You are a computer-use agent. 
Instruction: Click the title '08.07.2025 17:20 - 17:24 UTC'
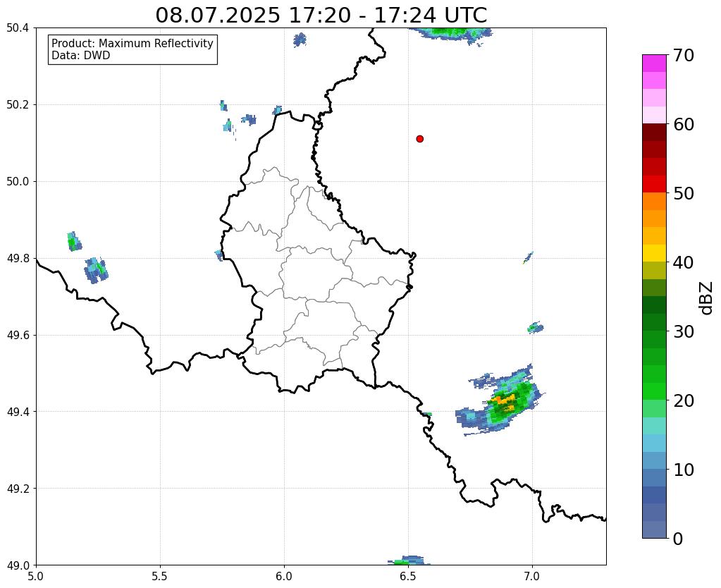[x=321, y=16]
